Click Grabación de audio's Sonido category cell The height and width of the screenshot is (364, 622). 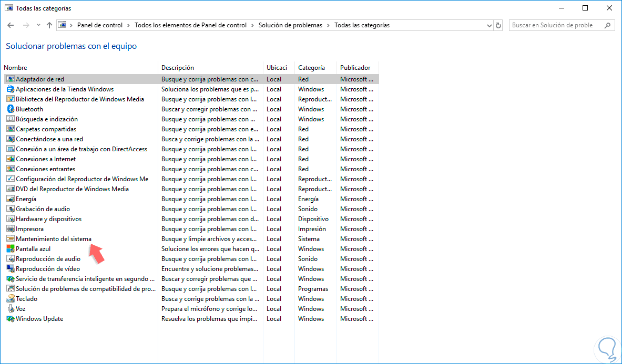308,209
